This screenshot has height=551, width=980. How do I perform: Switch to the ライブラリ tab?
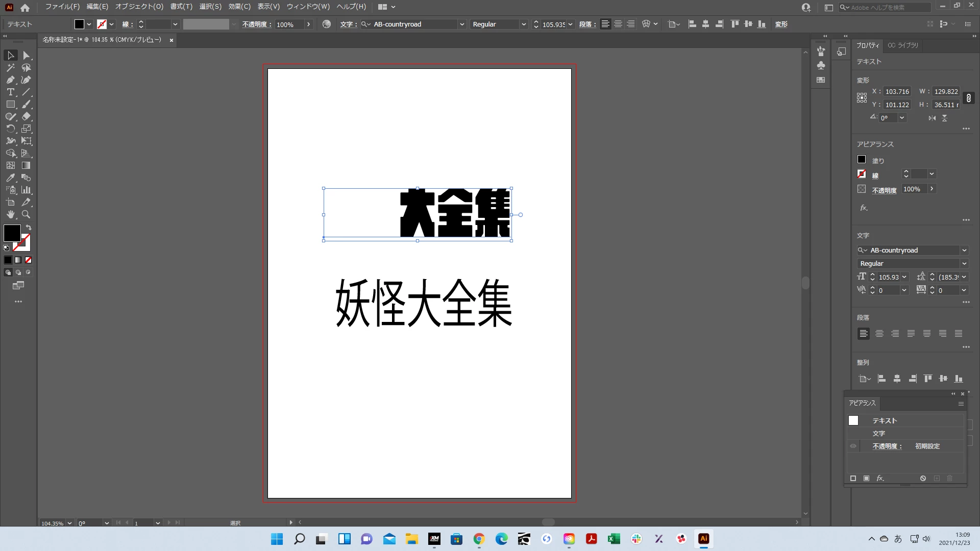coord(903,45)
